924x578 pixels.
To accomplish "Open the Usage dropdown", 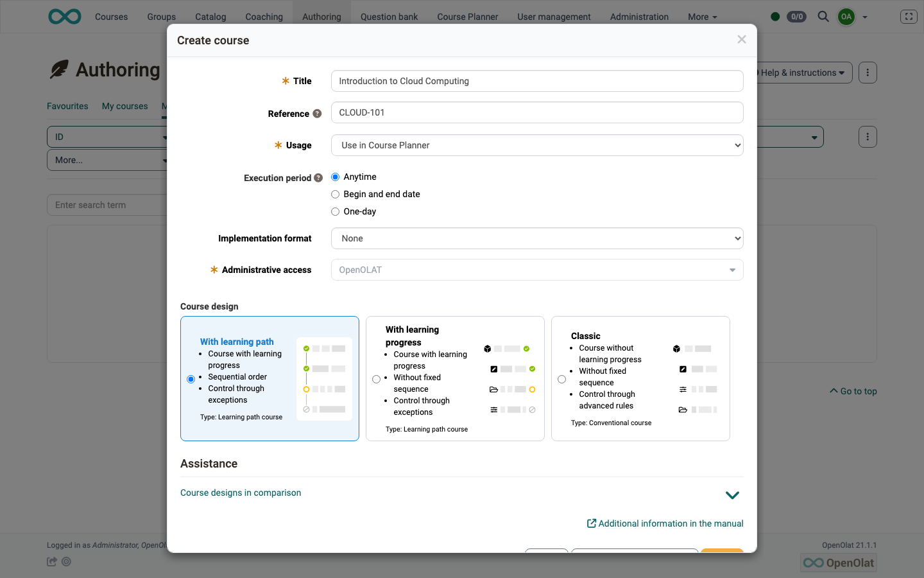I will (x=537, y=145).
